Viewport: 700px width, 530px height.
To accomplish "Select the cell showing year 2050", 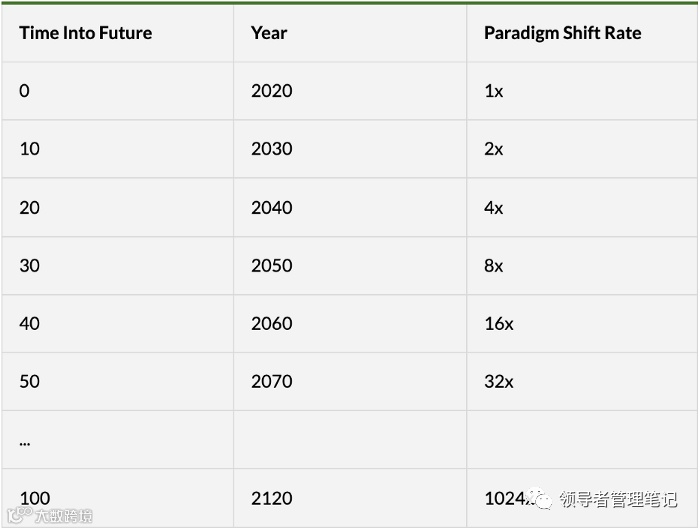I will pyautogui.click(x=350, y=266).
